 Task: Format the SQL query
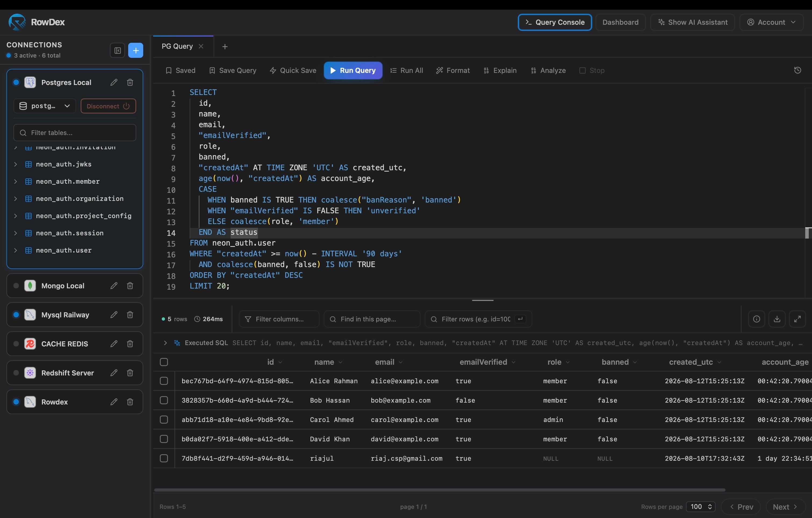click(453, 70)
